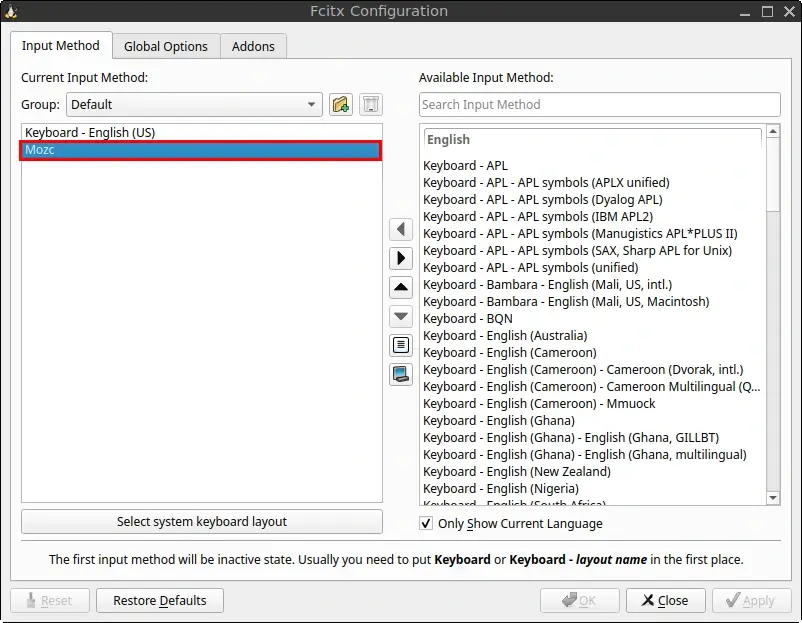Click the scrollbar down arrow in available list

tap(773, 498)
